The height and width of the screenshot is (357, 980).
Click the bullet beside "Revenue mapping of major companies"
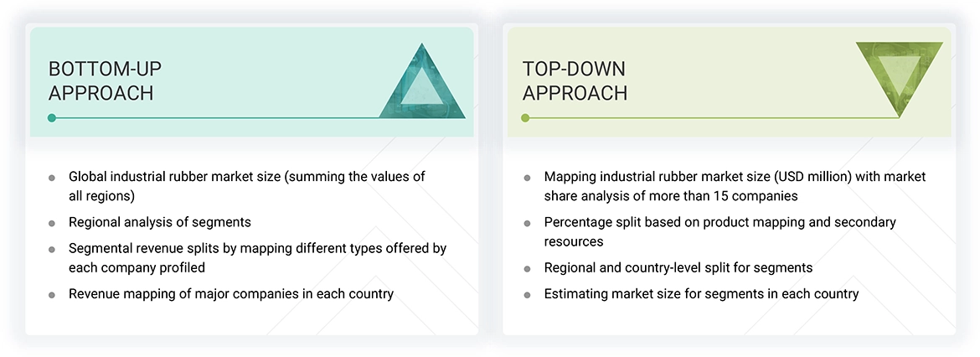coord(52,295)
